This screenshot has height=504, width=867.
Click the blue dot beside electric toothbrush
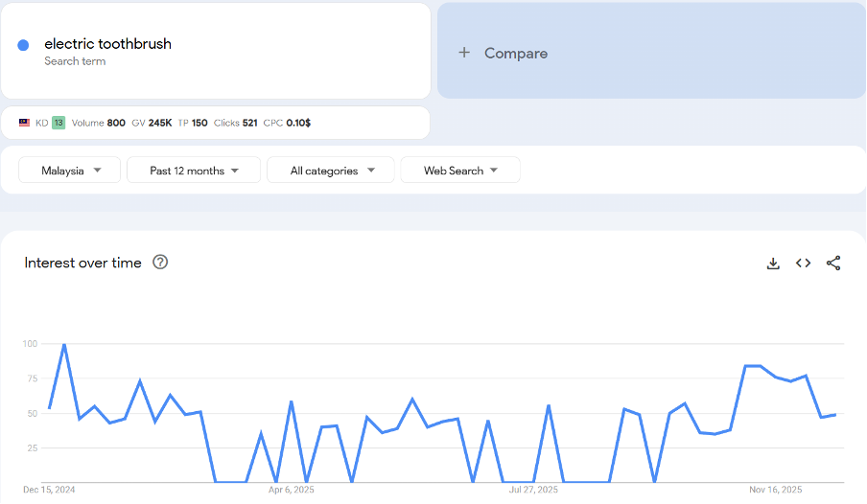coord(23,45)
